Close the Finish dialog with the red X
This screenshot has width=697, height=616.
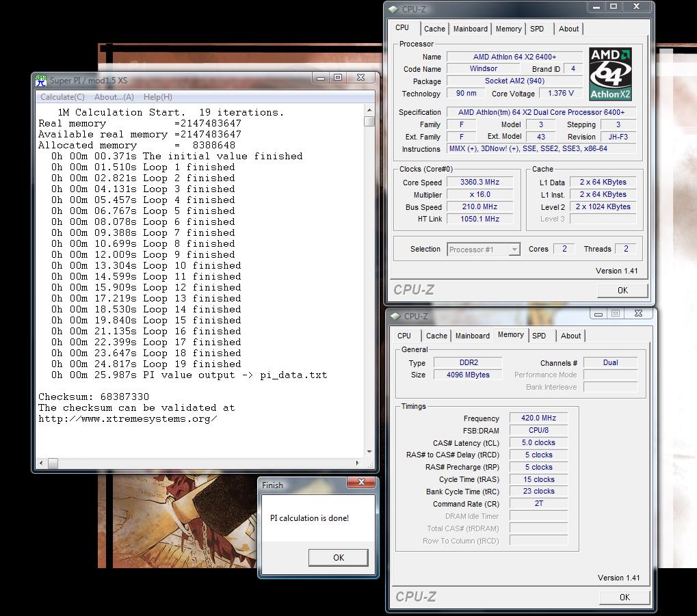coord(361,482)
